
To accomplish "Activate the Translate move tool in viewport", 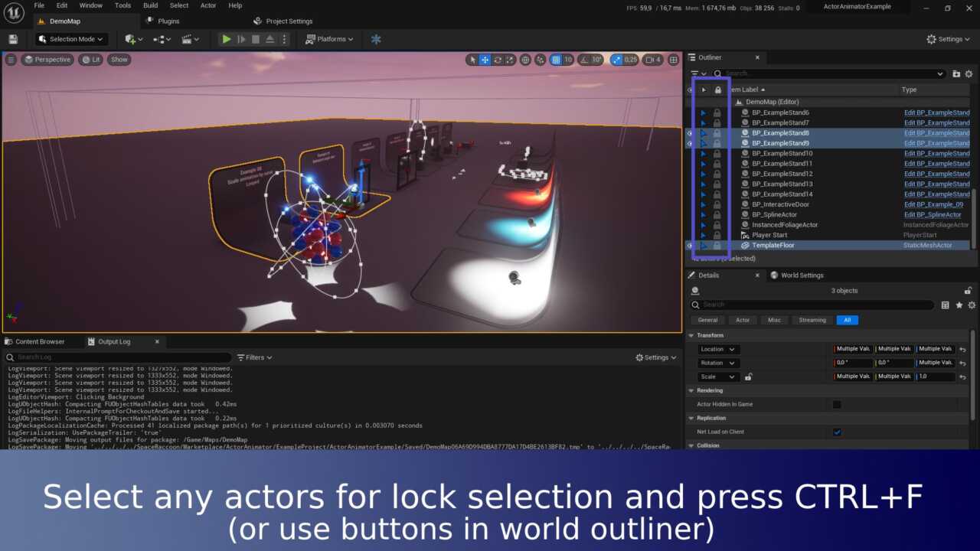I will [485, 60].
